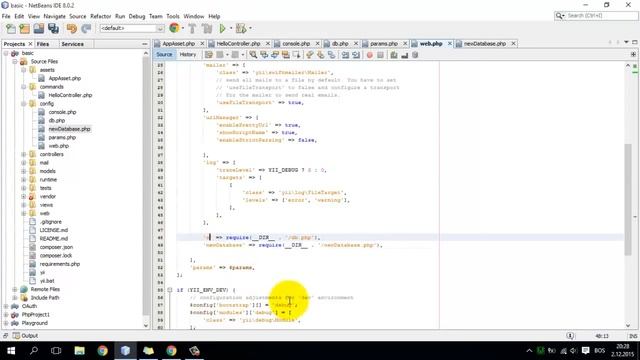Select composer.json in the project tree
Screen dimensions: 640x360
[56, 247]
